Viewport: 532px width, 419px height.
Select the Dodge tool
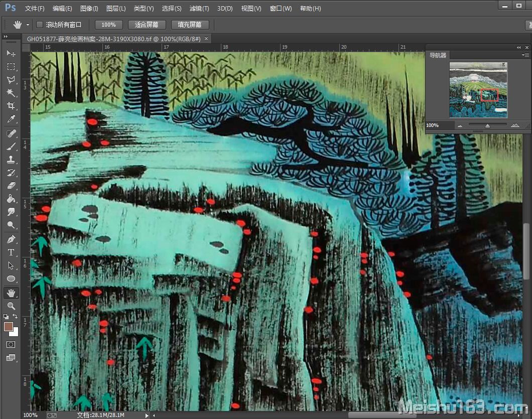pyautogui.click(x=11, y=225)
